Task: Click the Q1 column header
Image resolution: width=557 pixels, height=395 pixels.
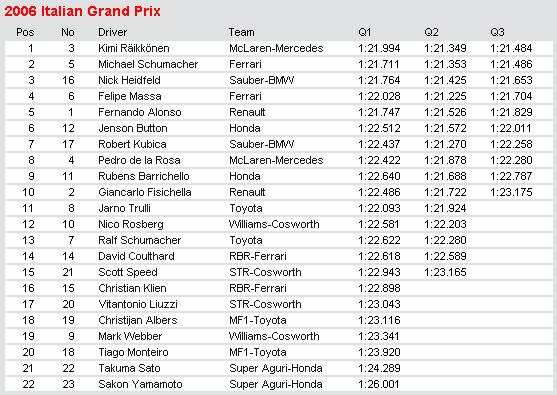Action: click(364, 32)
